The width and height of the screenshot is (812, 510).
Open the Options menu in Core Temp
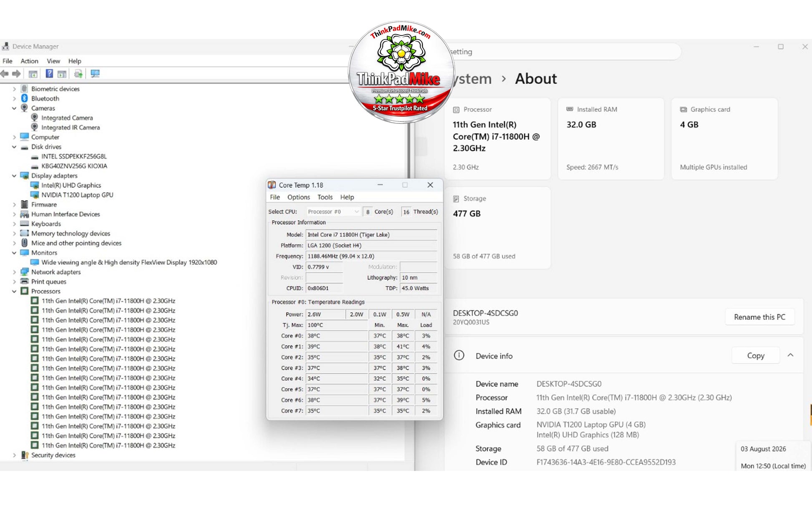[x=298, y=197]
